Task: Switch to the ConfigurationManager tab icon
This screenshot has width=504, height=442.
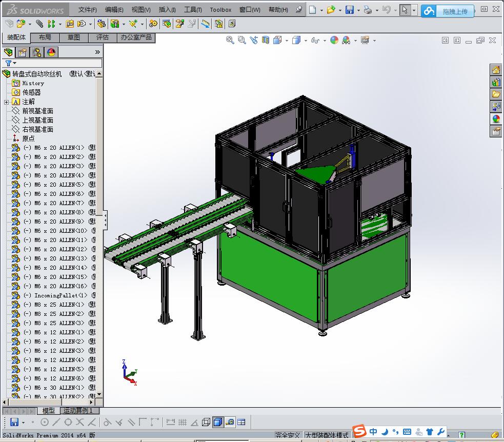Action: pos(37,52)
